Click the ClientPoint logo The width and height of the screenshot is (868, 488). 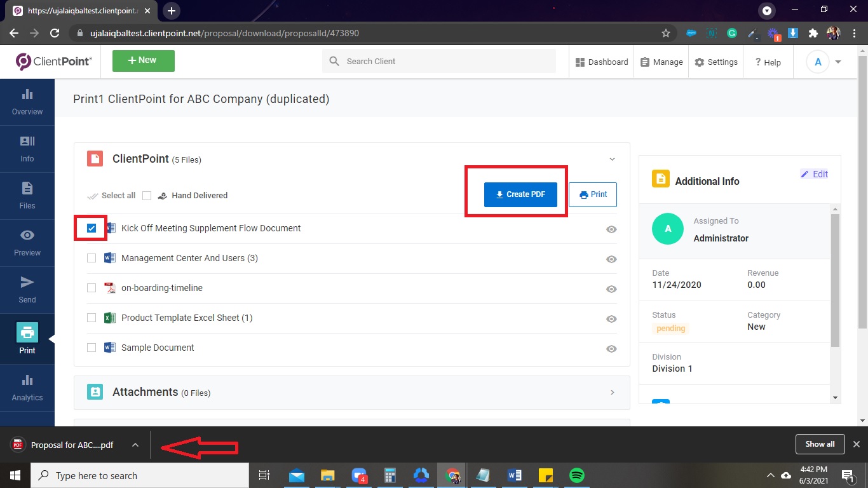(x=54, y=61)
